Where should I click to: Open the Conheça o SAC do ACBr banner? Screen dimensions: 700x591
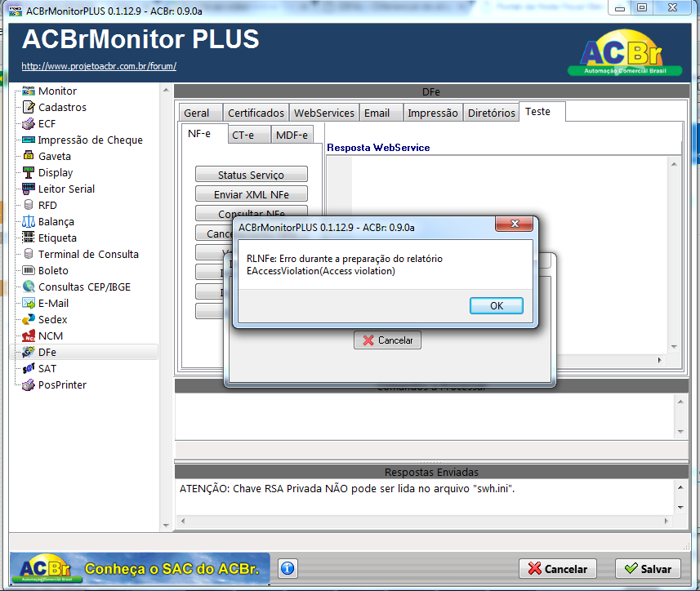pyautogui.click(x=140, y=568)
